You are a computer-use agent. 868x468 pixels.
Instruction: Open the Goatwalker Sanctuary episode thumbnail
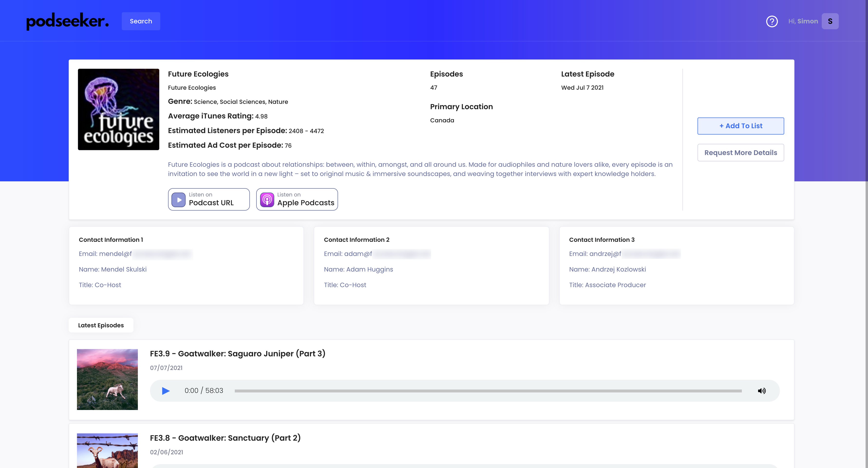click(107, 450)
